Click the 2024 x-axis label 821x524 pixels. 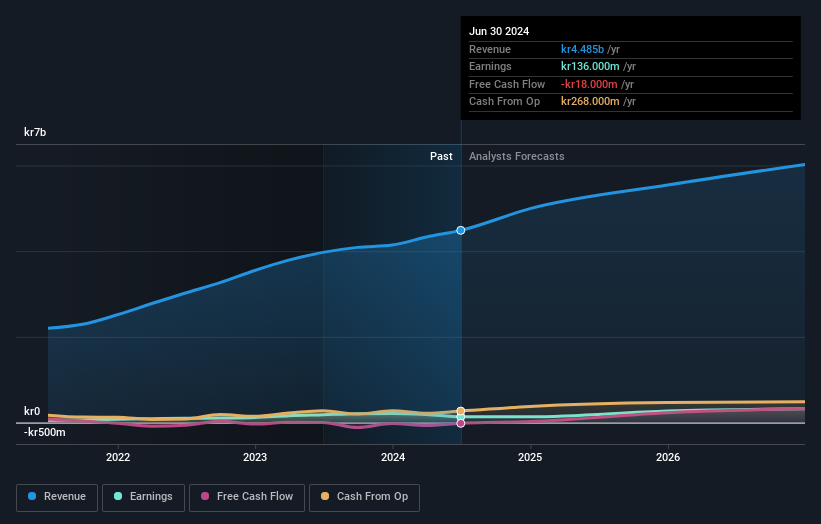(393, 457)
